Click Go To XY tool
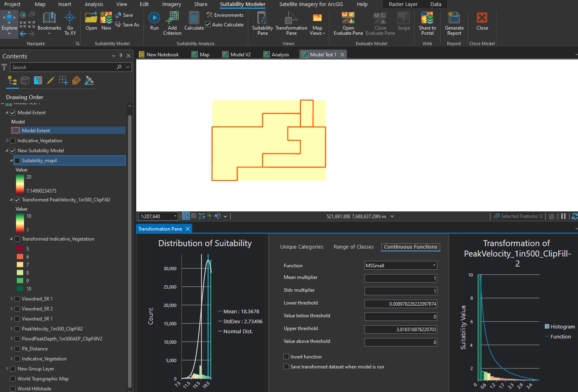Screen dimensions: 578x392 pos(70,23)
